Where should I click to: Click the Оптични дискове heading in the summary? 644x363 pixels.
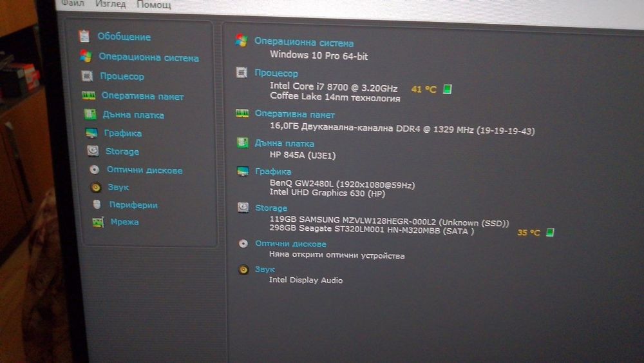(x=291, y=244)
